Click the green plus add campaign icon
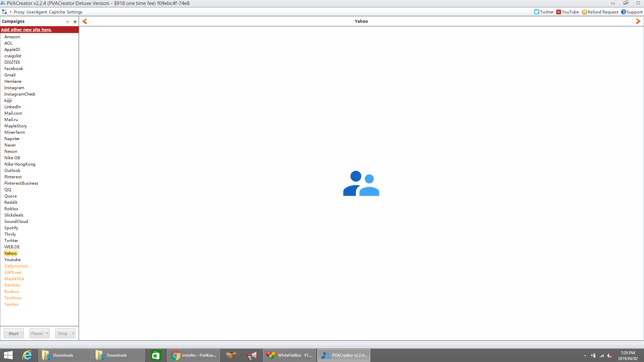 click(x=75, y=21)
